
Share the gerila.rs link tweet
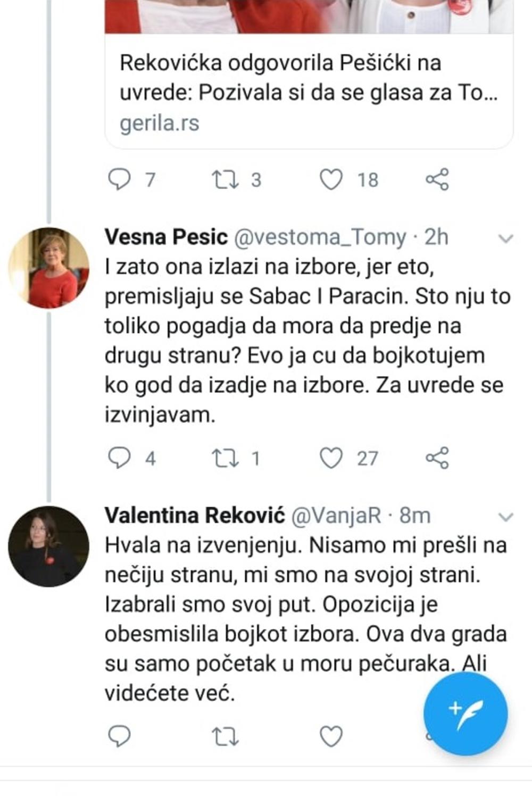point(437,179)
